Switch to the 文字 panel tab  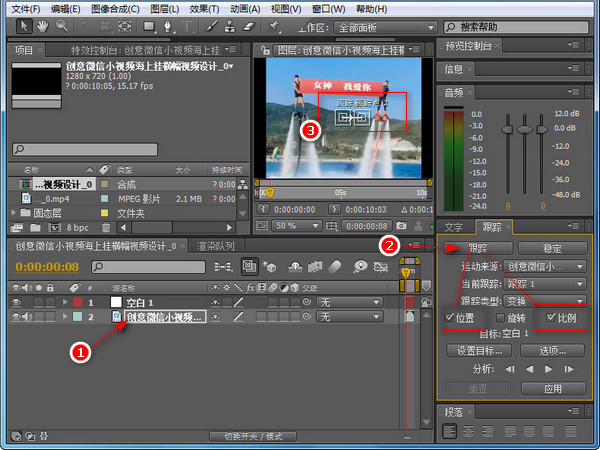coord(454,227)
